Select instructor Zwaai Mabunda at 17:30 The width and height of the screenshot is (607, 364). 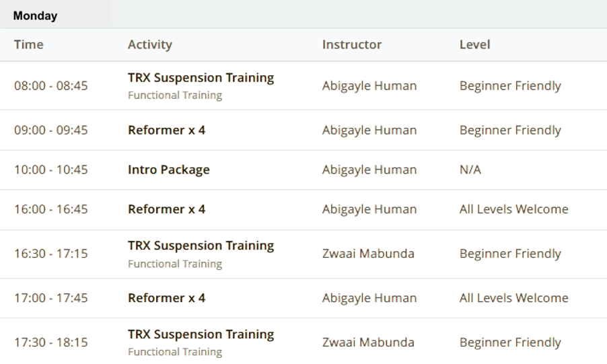(x=368, y=342)
